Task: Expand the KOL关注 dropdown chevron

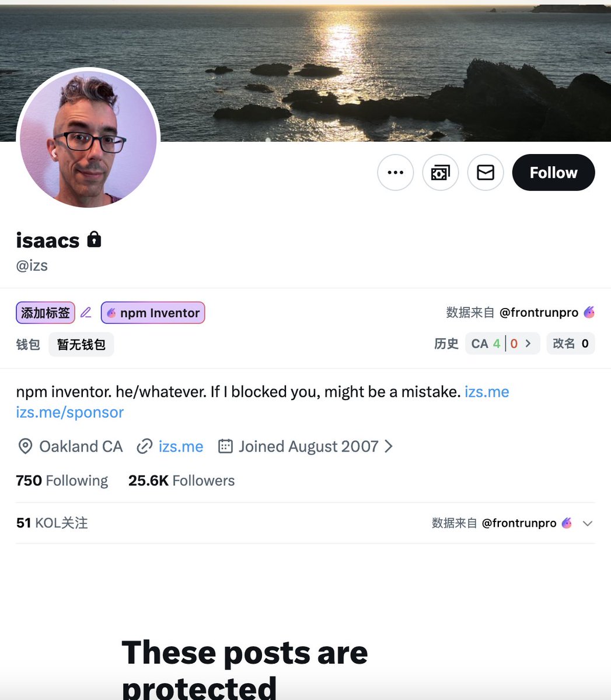Action: tap(588, 523)
